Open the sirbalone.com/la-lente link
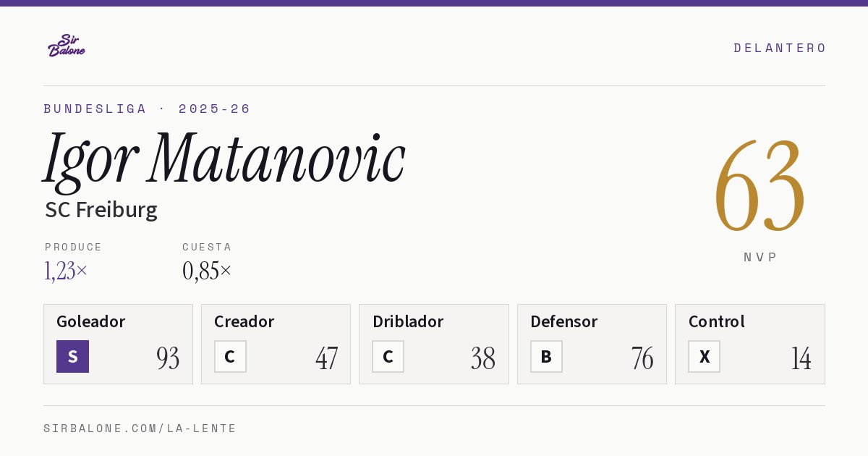 click(140, 428)
